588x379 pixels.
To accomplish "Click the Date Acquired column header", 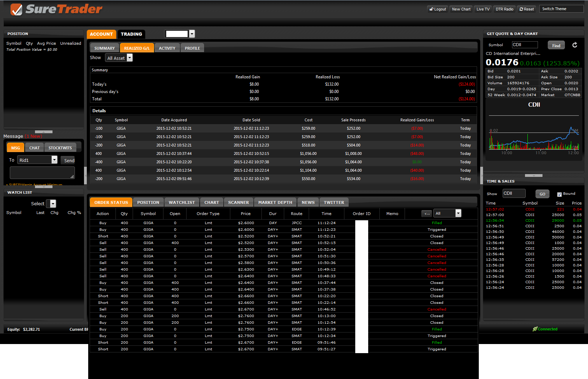I will point(174,120).
